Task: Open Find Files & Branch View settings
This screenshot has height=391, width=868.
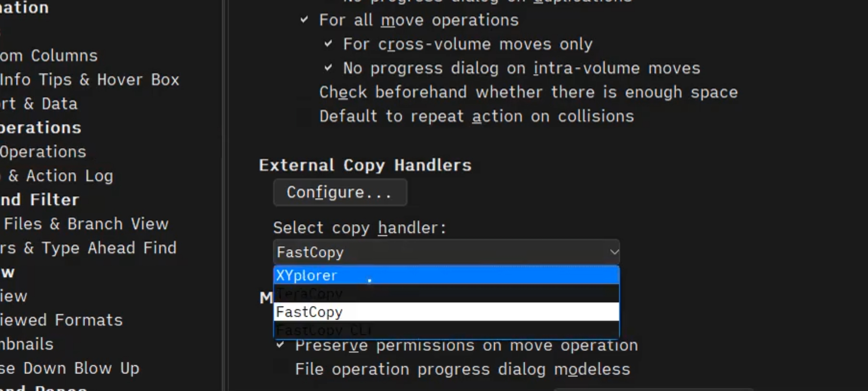Action: click(x=86, y=224)
